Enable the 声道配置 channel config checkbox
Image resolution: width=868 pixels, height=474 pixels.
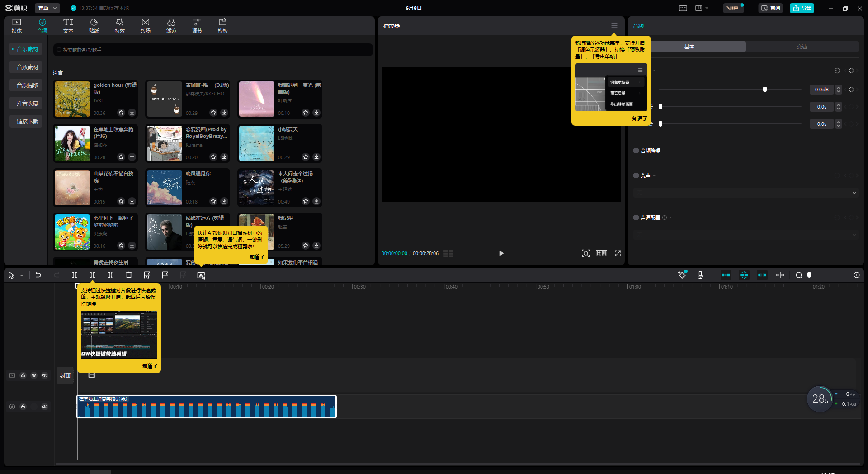tap(636, 218)
